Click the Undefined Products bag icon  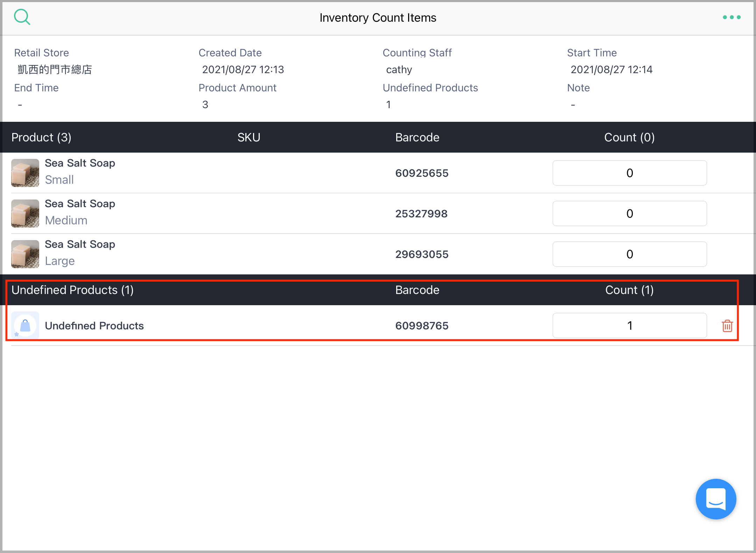(25, 325)
